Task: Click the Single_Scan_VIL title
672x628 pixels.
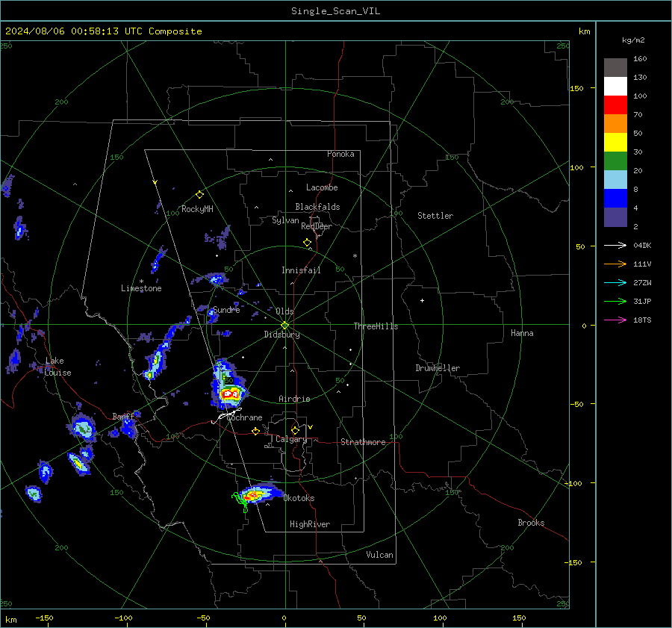Action: pyautogui.click(x=335, y=11)
